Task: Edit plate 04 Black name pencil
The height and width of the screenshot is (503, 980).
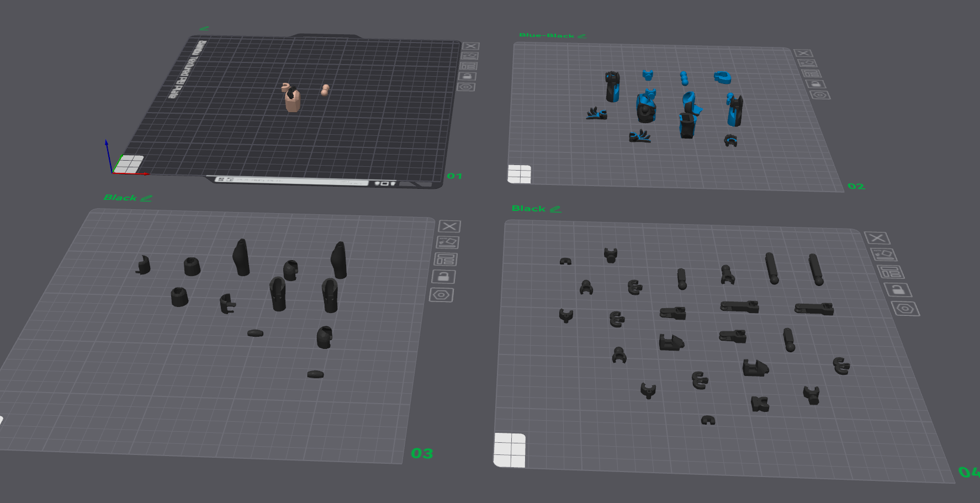Action: click(x=556, y=209)
